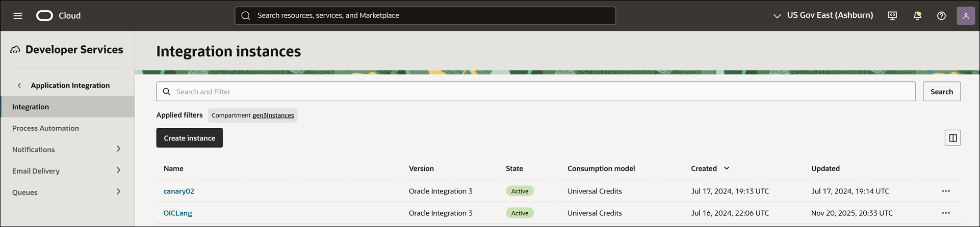Open the canary02 instance link
Image resolution: width=980 pixels, height=227 pixels.
tap(178, 191)
